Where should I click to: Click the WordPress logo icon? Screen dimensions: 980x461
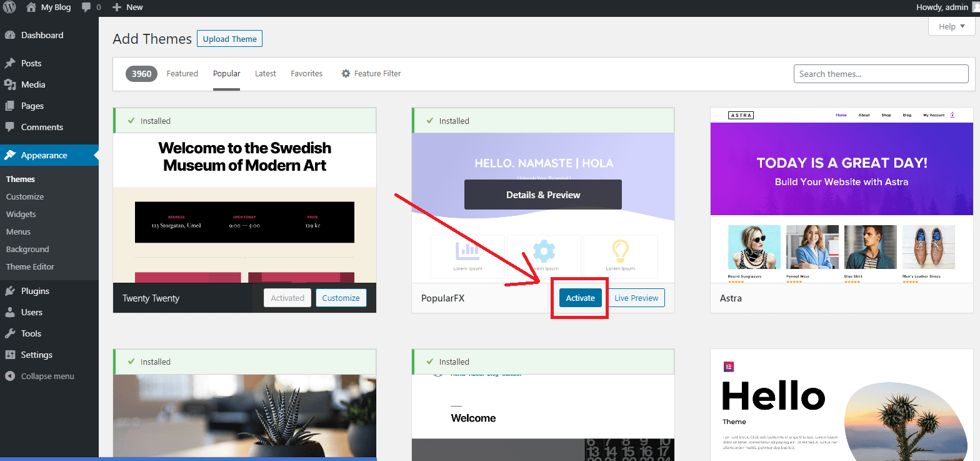click(x=10, y=8)
